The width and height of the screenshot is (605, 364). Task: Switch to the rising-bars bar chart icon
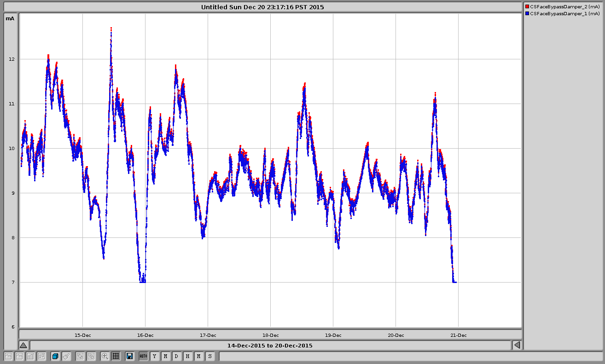[30, 356]
